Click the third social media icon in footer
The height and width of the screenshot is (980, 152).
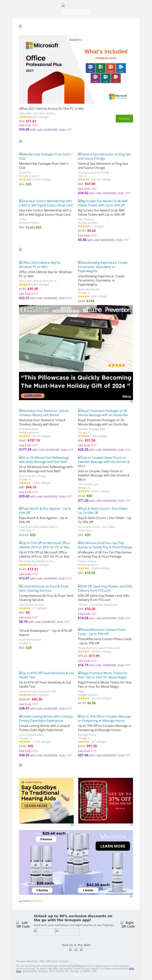point(82,950)
